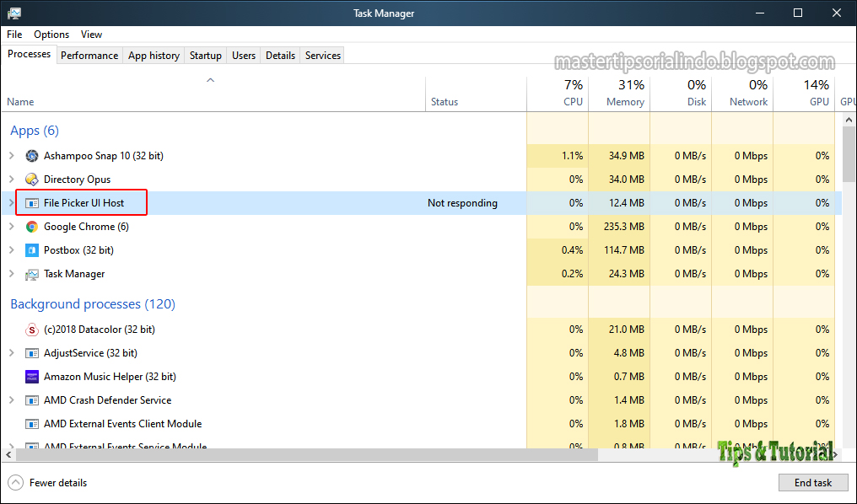Screen dimensions: 857x504
Task: Click the Task Manager icon under Apps
Action: pos(31,273)
